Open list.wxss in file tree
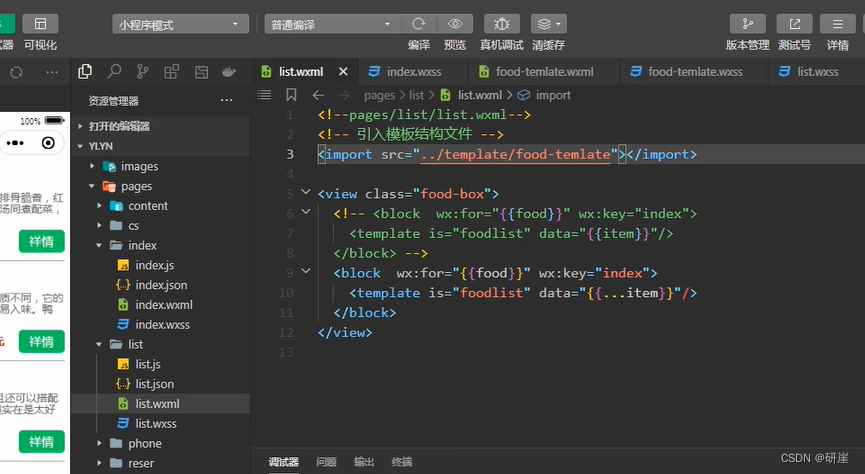Screen dimensions: 865x474 click(161, 424)
